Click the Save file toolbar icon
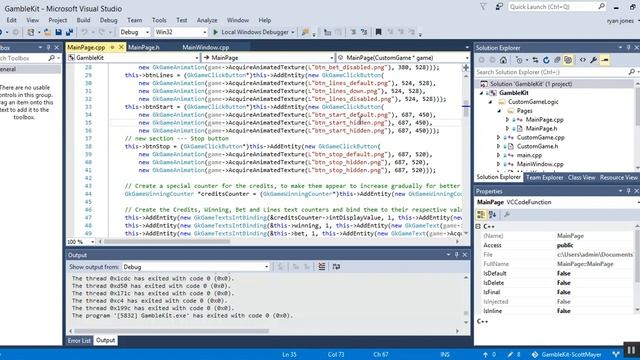Viewport: 640px width, 360px height. tap(58, 32)
